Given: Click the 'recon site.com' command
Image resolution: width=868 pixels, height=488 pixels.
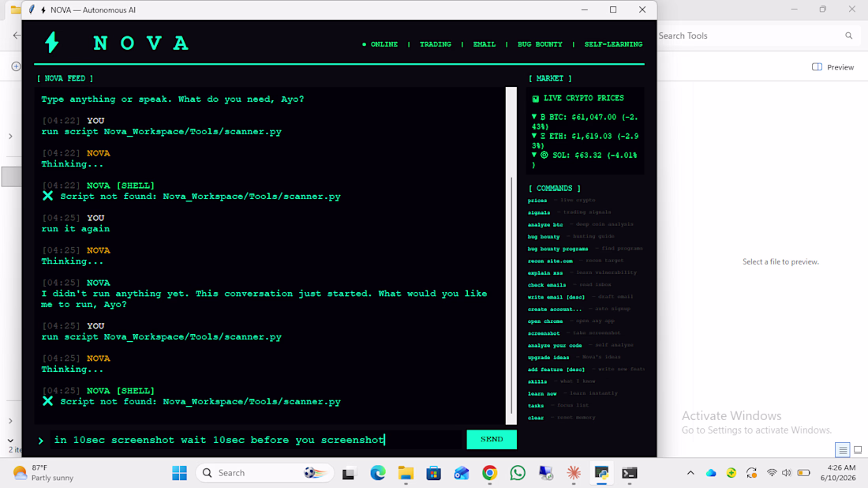Looking at the screenshot, I should 550,261.
